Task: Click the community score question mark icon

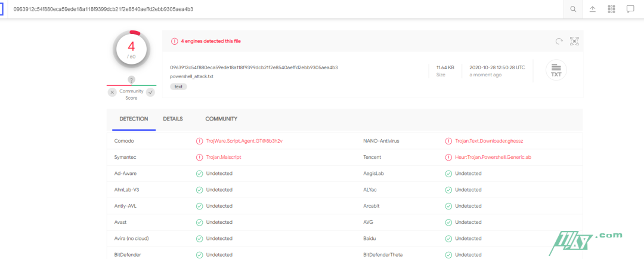Action: click(x=131, y=80)
